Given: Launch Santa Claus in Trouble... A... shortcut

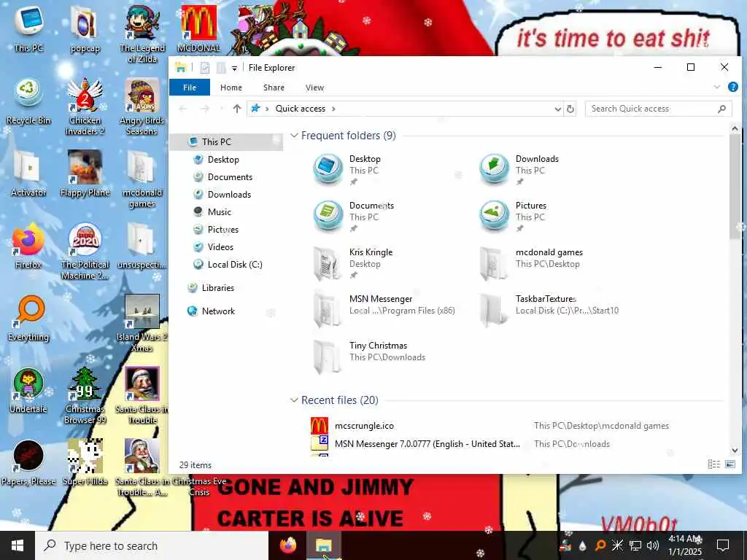Looking at the screenshot, I should (142, 468).
